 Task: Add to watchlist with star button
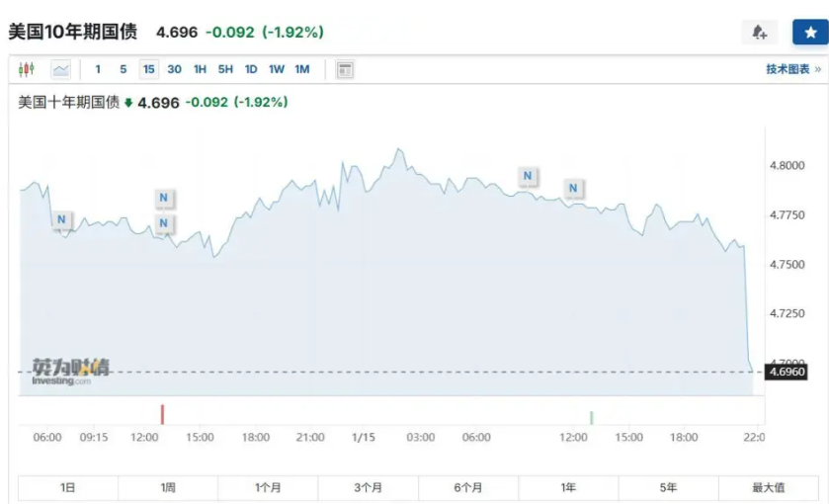pos(810,33)
